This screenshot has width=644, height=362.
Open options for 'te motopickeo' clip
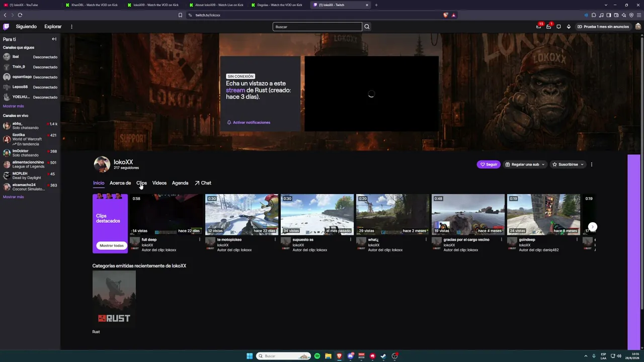[x=275, y=240]
